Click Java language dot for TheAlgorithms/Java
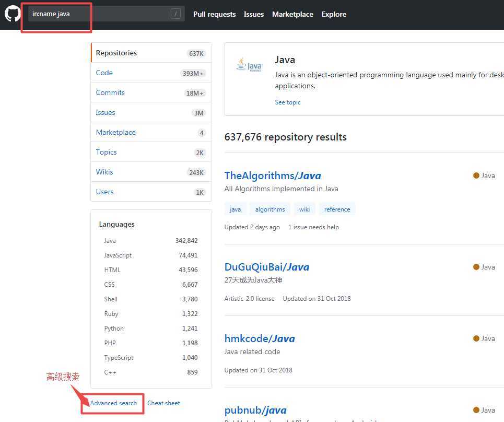Viewport: 504px width, 422px height. click(476, 175)
